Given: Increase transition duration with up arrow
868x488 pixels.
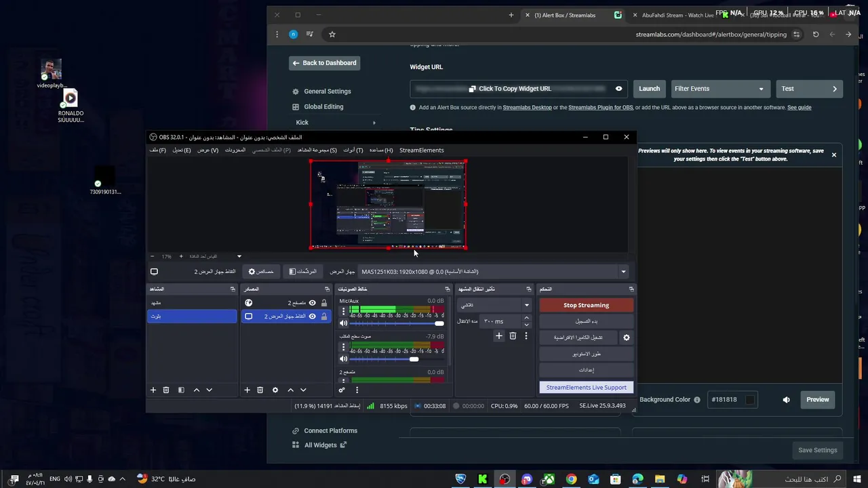Looking at the screenshot, I should coord(526,318).
